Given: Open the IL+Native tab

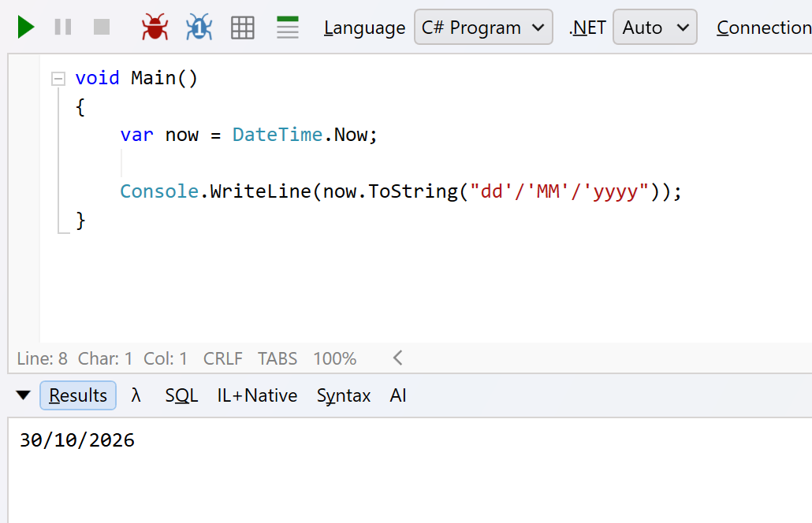Looking at the screenshot, I should (x=257, y=395).
